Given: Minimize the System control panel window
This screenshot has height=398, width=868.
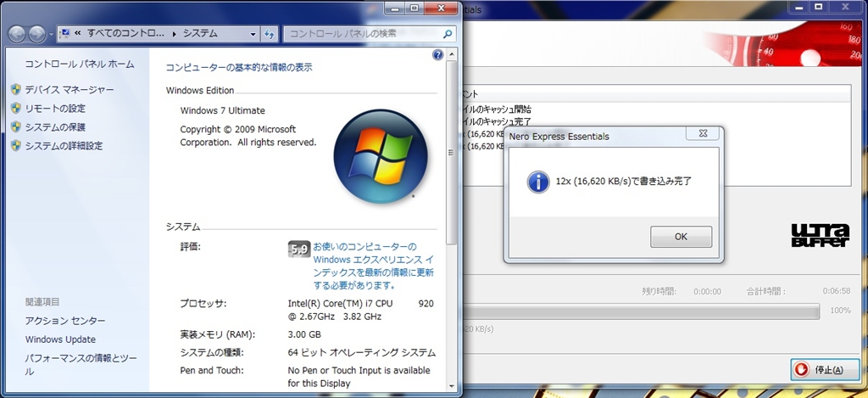Looking at the screenshot, I should tap(395, 8).
